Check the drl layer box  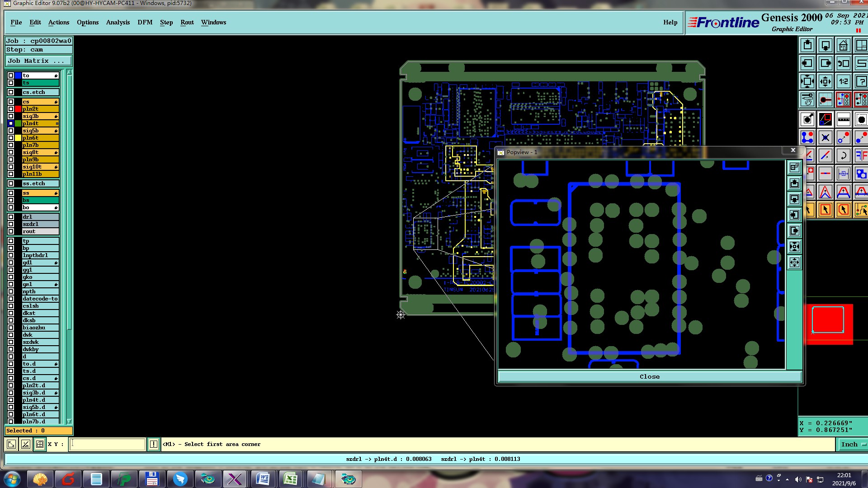coord(11,217)
